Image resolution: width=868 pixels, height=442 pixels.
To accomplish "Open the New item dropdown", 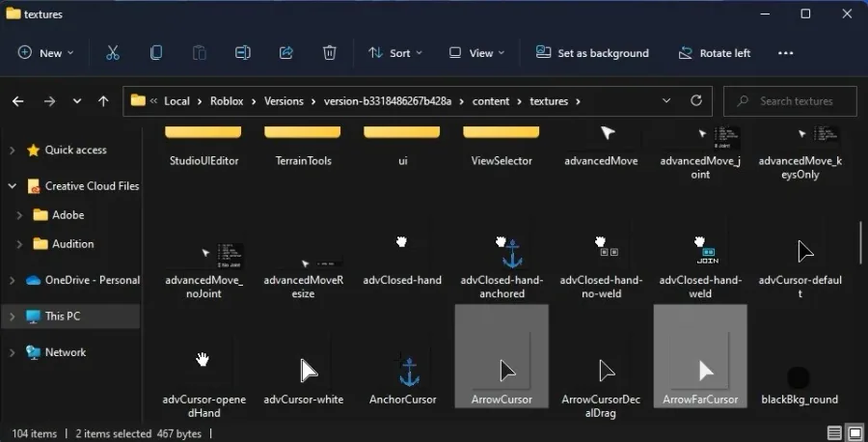I will pos(45,53).
